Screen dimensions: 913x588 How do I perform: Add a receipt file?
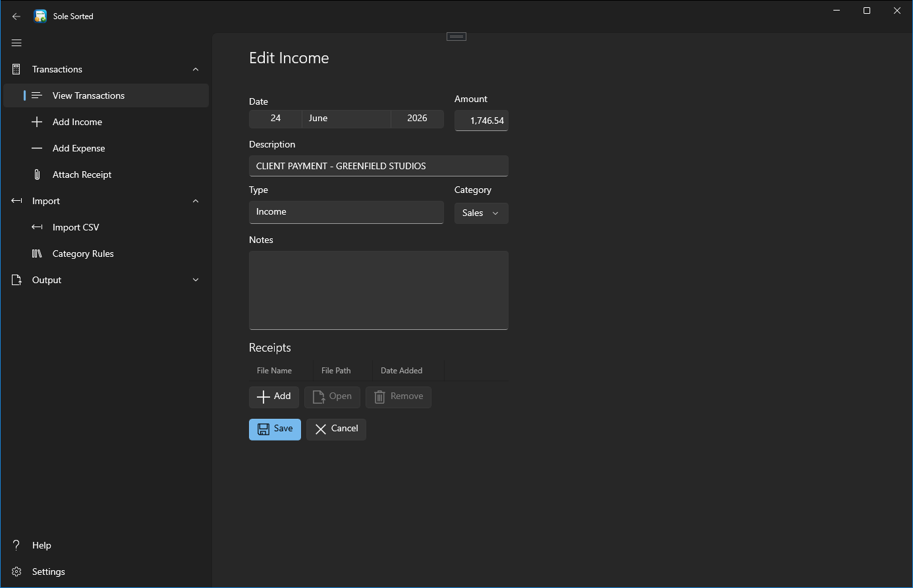click(274, 397)
